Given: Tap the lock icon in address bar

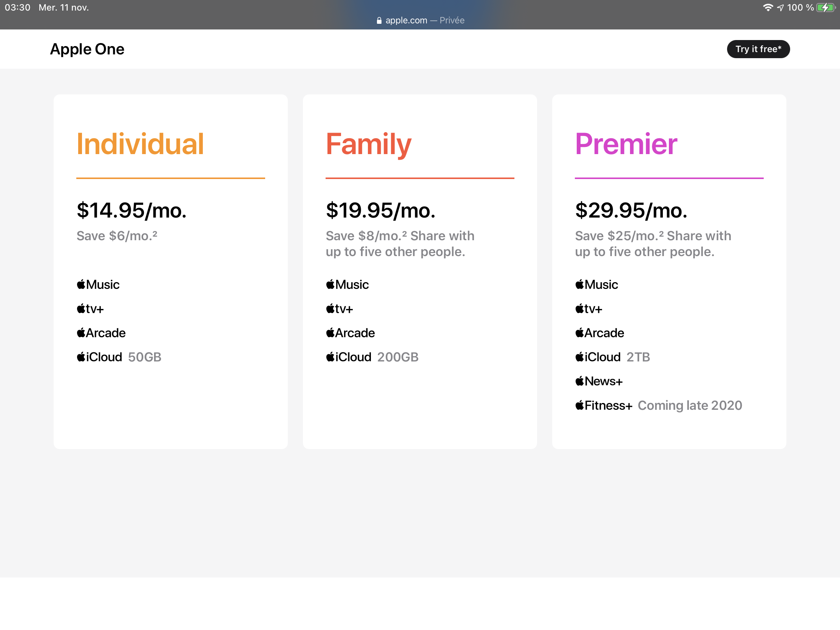Looking at the screenshot, I should coord(379,20).
